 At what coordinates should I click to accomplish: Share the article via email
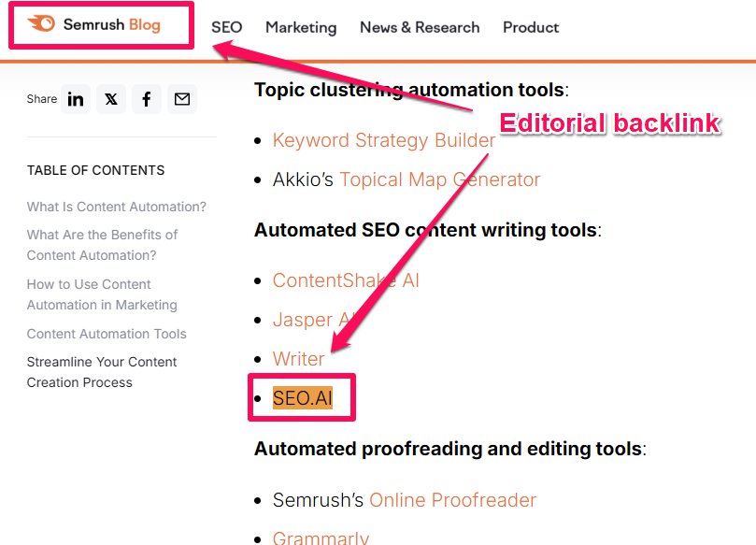182,98
